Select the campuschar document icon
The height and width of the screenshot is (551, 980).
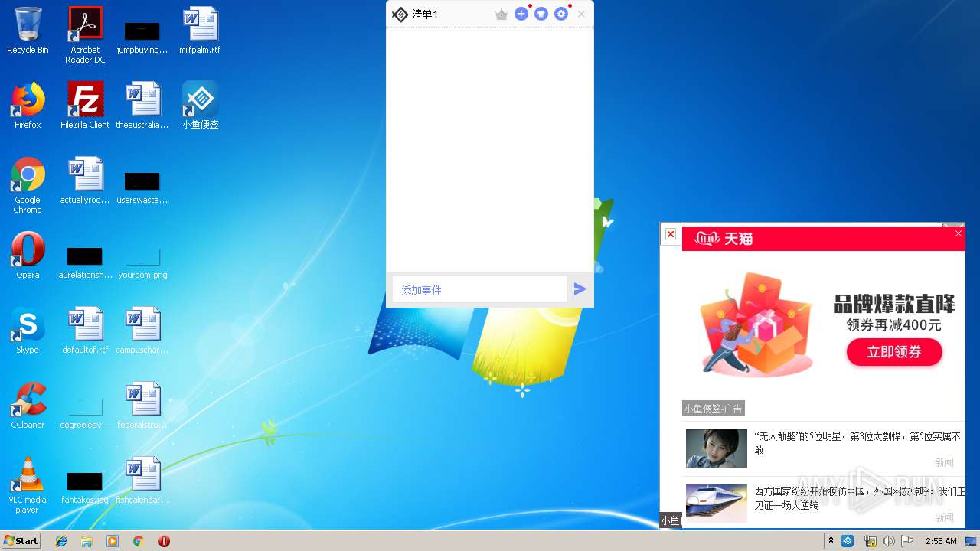142,331
